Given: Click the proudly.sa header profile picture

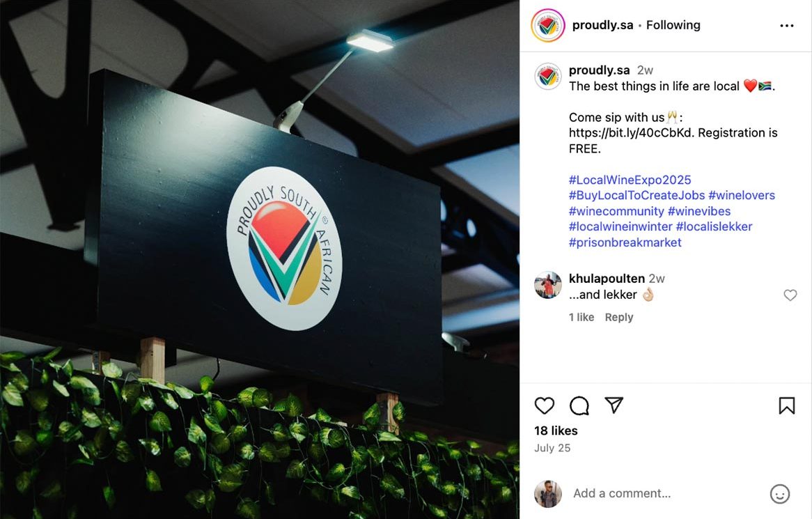Looking at the screenshot, I should tap(548, 25).
